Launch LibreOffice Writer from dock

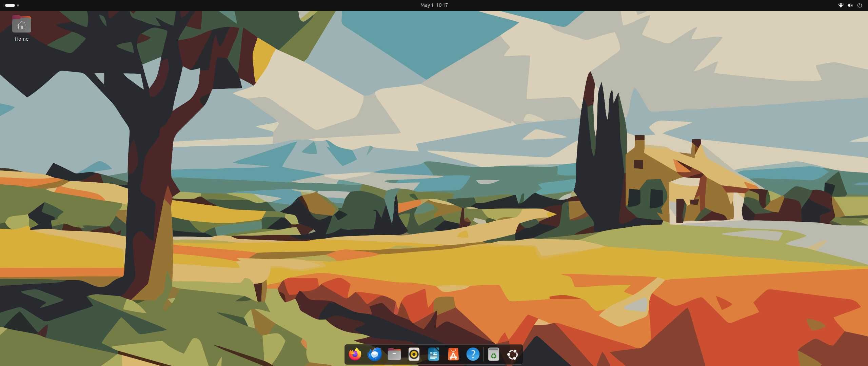pos(433,354)
